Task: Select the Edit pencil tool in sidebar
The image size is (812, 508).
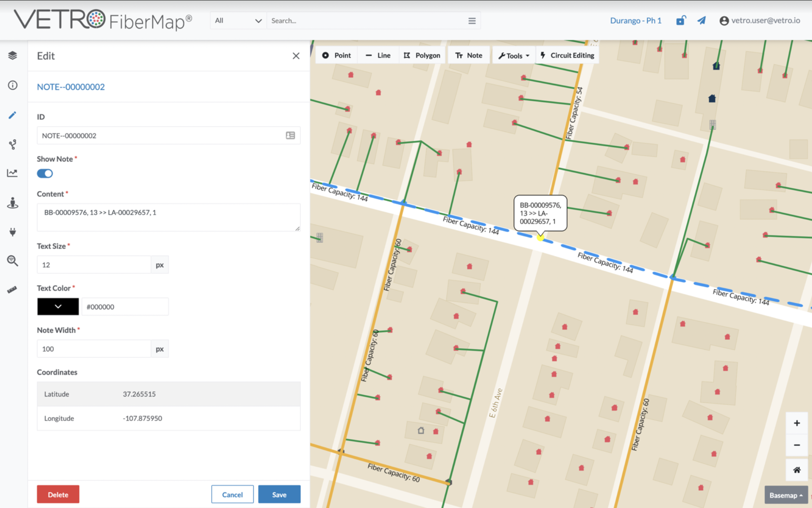Action: [x=12, y=115]
